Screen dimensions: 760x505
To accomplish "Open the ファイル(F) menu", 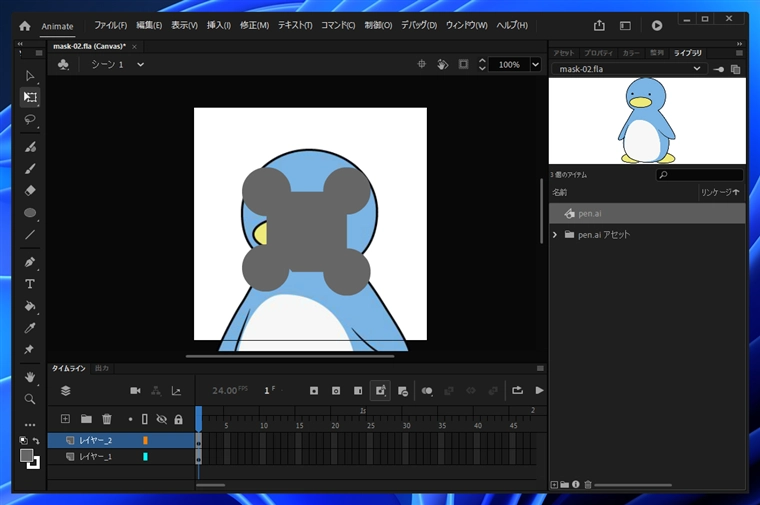I will point(111,25).
